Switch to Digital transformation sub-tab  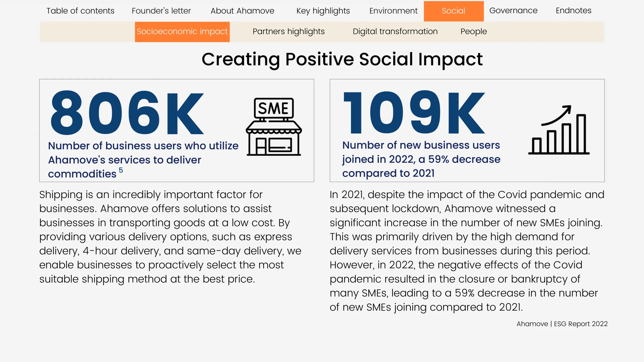click(395, 31)
